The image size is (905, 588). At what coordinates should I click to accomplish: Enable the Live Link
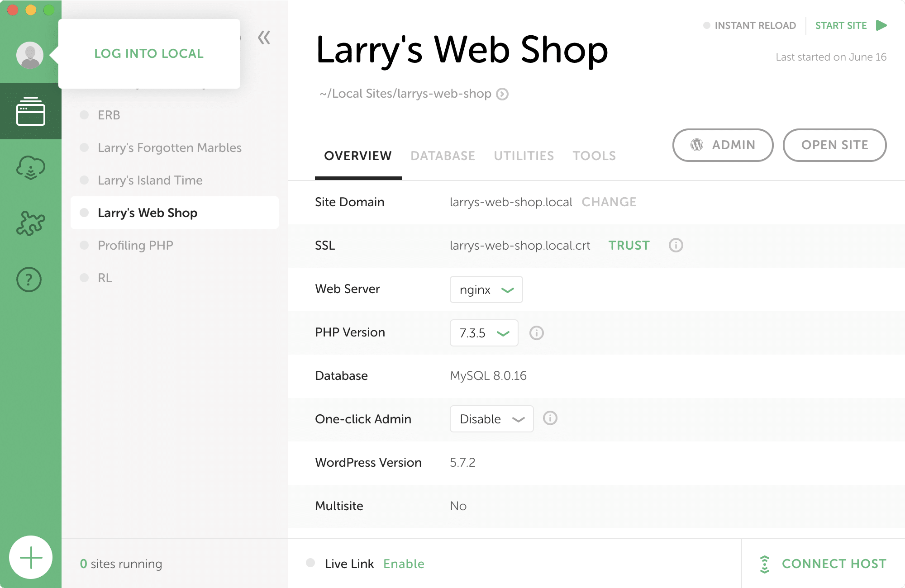click(404, 564)
